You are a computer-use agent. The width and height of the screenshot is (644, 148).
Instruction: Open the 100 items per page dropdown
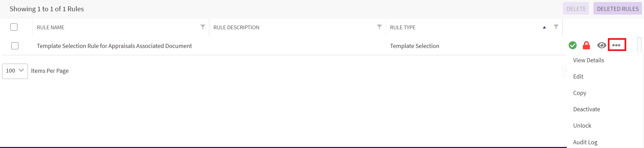click(15, 71)
